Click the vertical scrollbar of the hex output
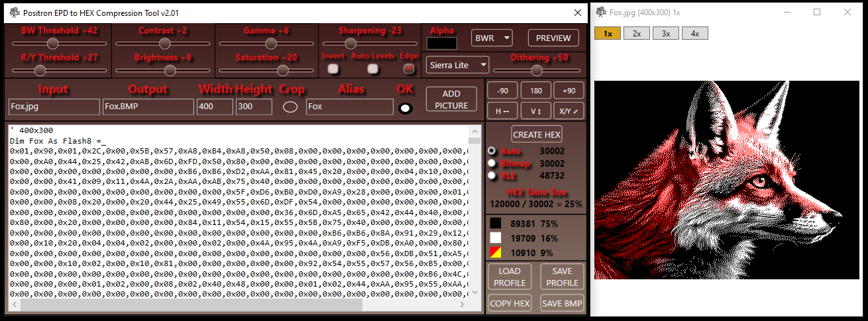Image resolution: width=868 pixels, height=321 pixels. point(474,212)
